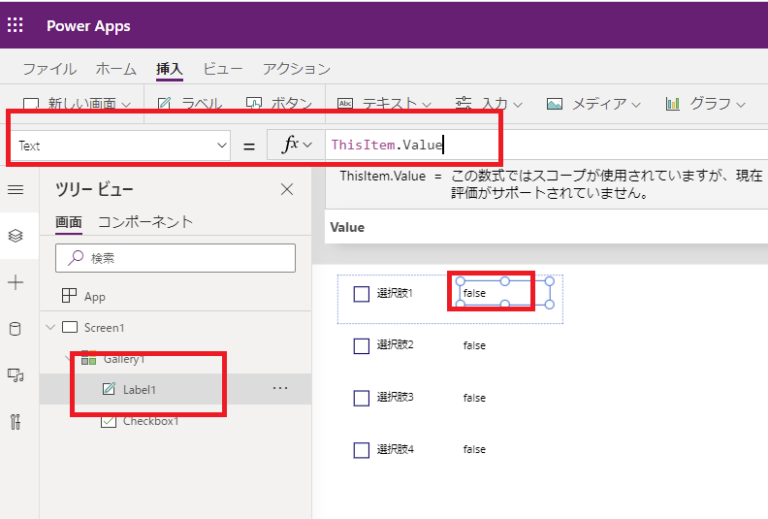Viewport: 768px width, 519px height.
Task: Open the tree view layers icon in sidebar
Action: coord(16,236)
